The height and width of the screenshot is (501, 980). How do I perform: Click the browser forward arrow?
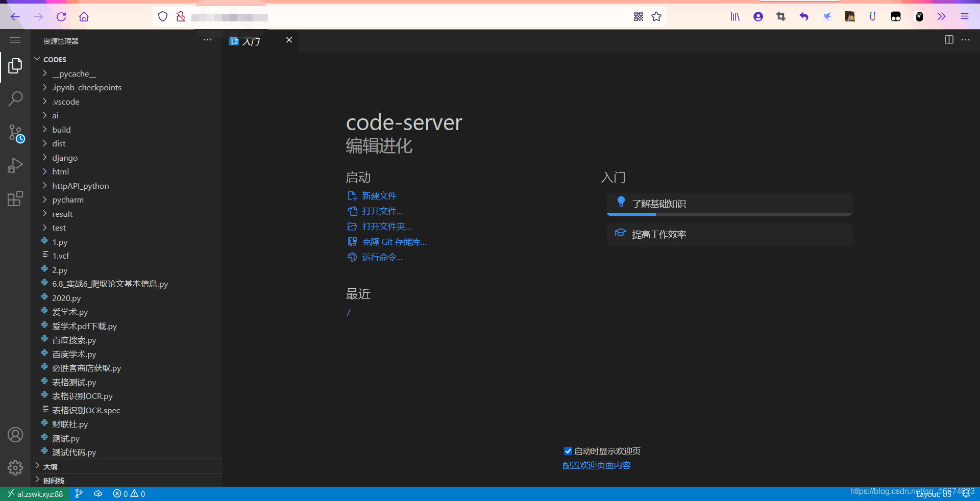38,17
